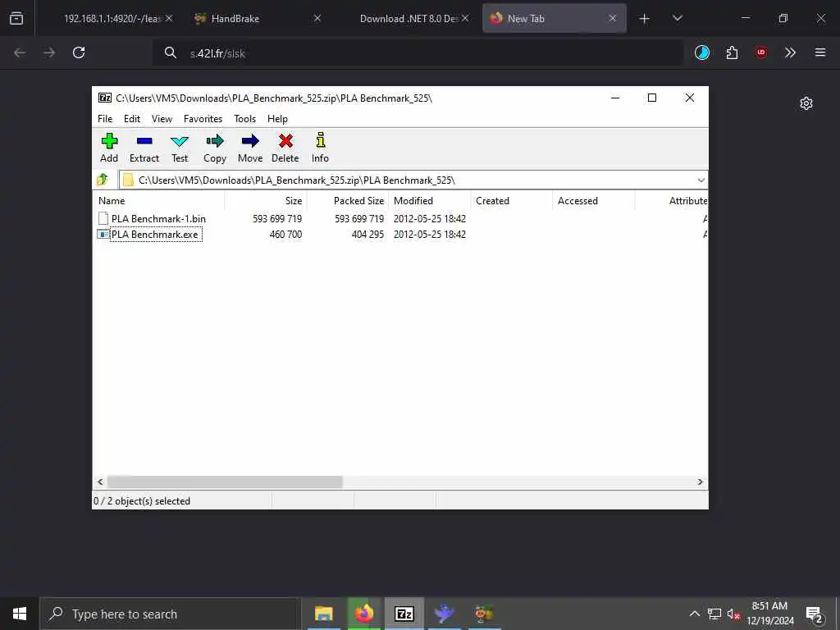The width and height of the screenshot is (840, 630).
Task: Click the round blue Firefox toolbar icon
Action: tap(702, 52)
